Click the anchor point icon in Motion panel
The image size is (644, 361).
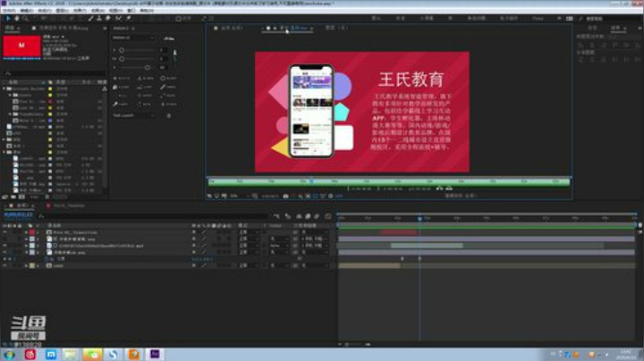click(175, 53)
